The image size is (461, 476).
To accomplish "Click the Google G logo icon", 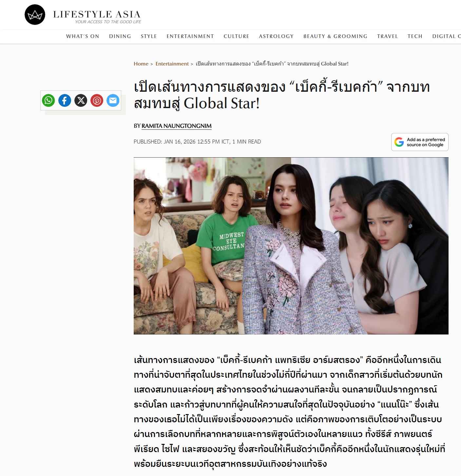I will 399,142.
